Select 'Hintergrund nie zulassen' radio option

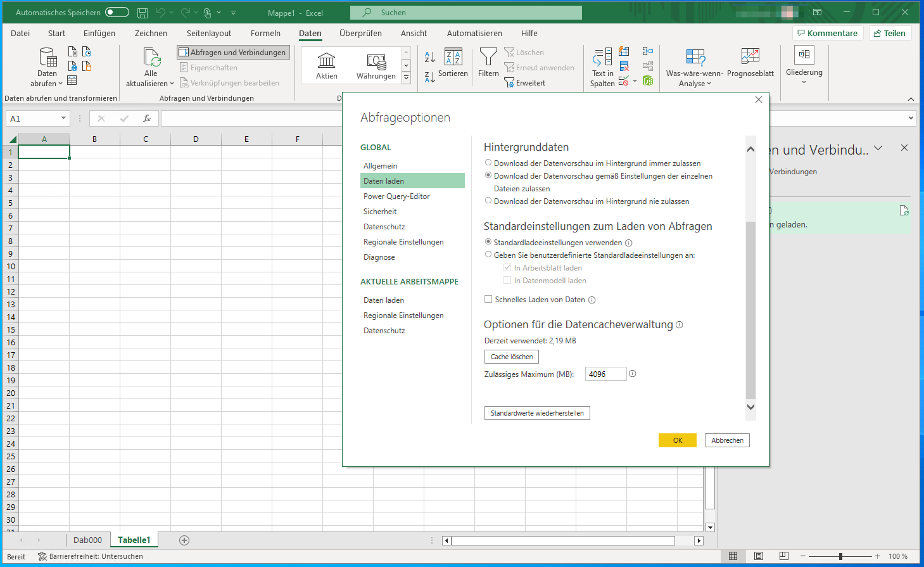pyautogui.click(x=488, y=201)
